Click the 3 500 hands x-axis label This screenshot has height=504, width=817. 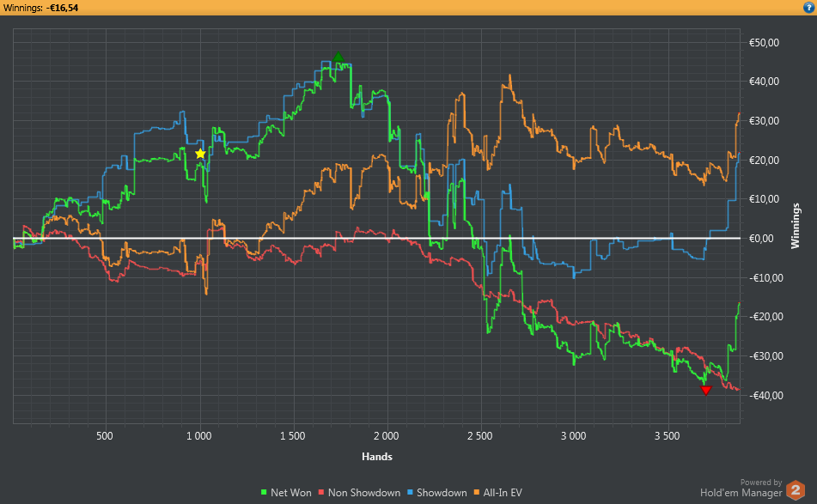tap(668, 436)
